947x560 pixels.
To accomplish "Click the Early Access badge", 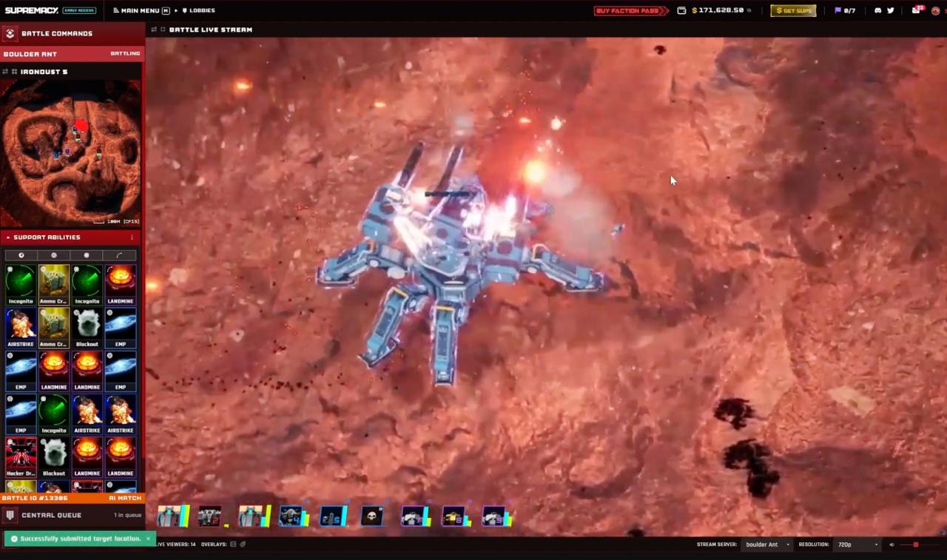I will [79, 10].
